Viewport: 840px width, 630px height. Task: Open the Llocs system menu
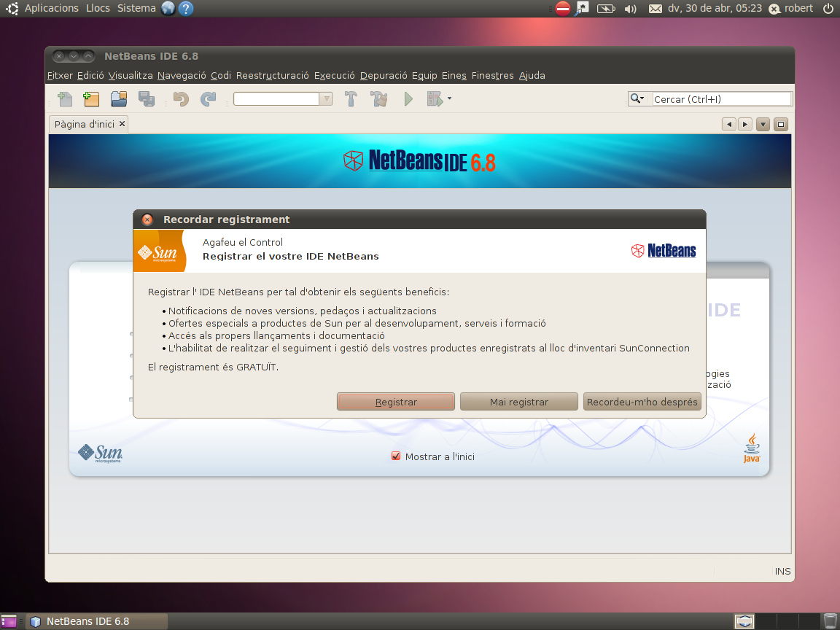98,8
